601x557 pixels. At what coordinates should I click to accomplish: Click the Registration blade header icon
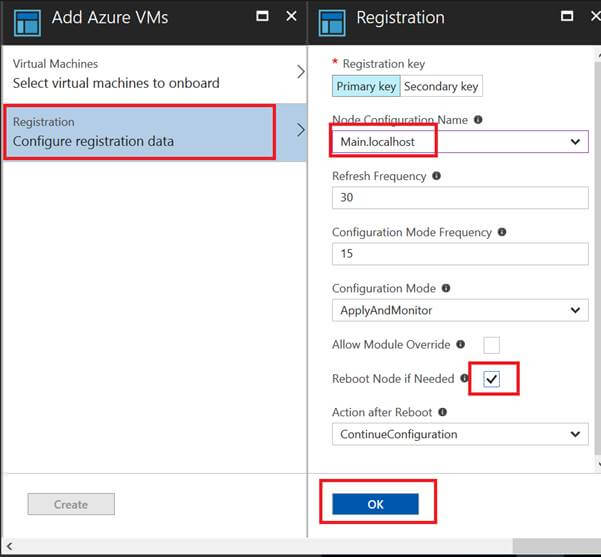[x=332, y=23]
